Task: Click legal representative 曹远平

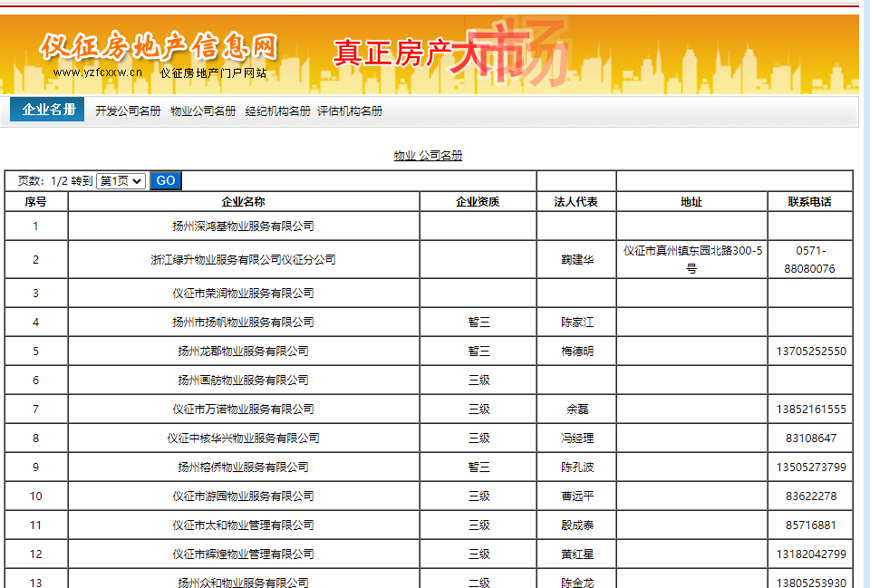Action: tap(577, 496)
